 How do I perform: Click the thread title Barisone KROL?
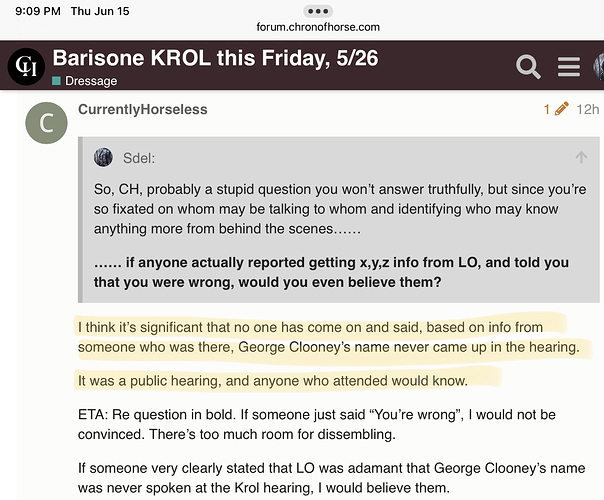215,58
